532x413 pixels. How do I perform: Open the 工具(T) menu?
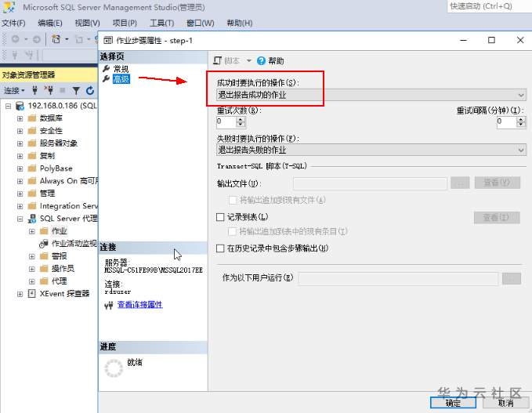tap(162, 23)
